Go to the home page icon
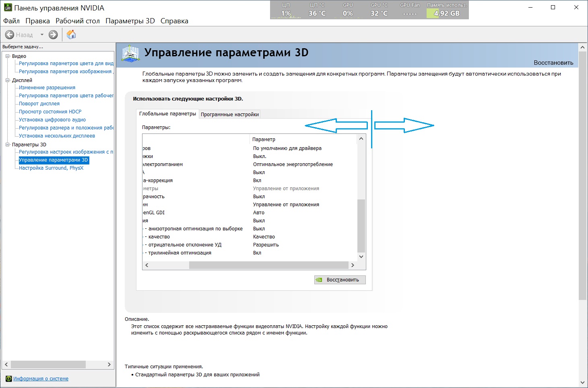Viewport: 588px width, 388px height. pyautogui.click(x=71, y=35)
